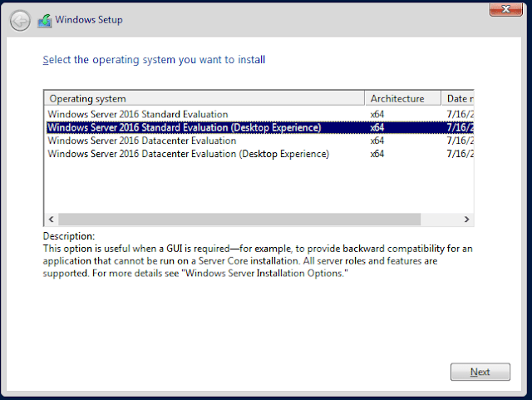
Task: Click the empty area of the OS list
Action: point(249,187)
